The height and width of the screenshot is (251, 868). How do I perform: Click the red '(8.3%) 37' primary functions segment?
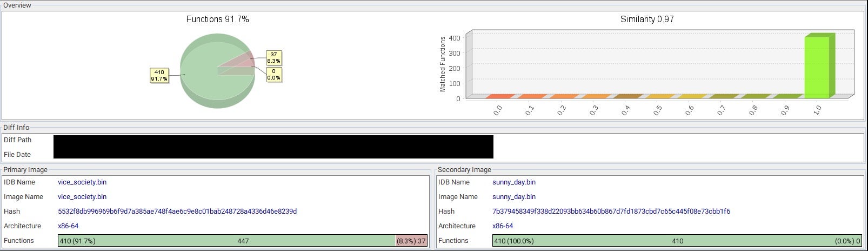(411, 241)
